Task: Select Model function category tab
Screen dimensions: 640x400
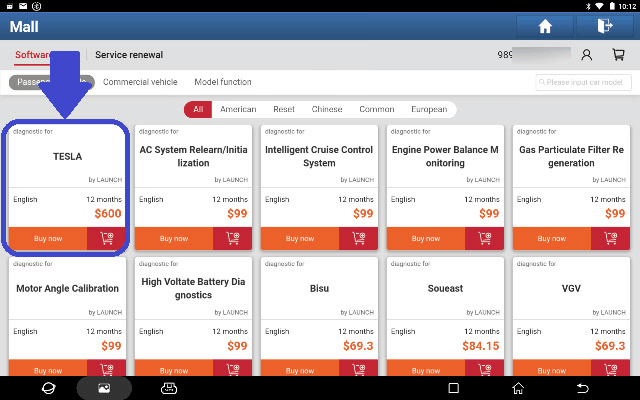Action: pyautogui.click(x=223, y=82)
